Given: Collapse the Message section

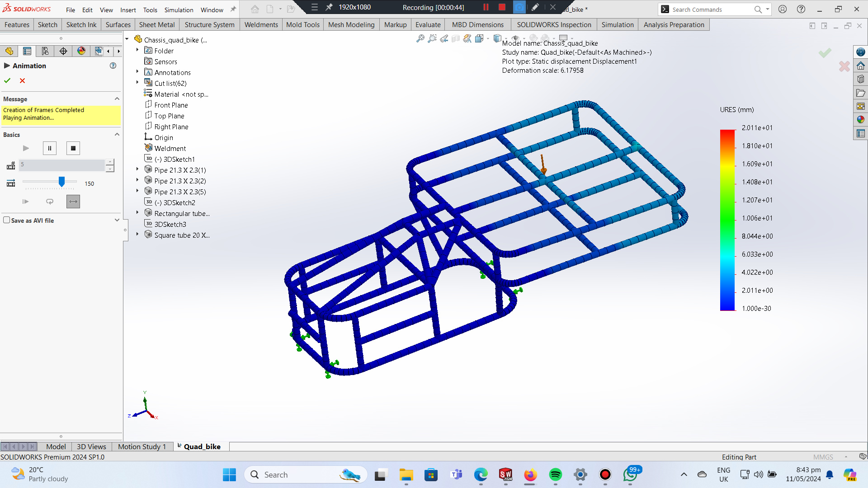Looking at the screenshot, I should 117,99.
